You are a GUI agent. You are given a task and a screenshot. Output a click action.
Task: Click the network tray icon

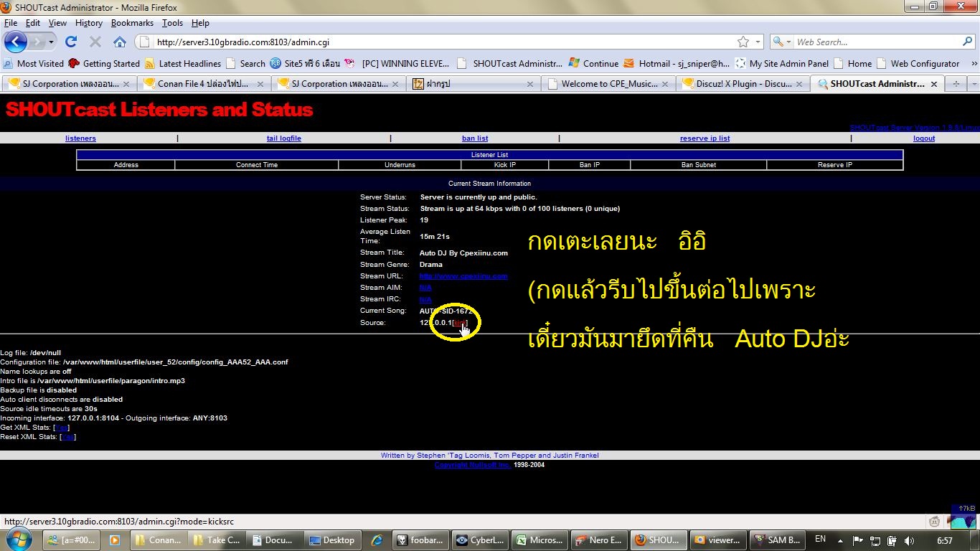(875, 540)
